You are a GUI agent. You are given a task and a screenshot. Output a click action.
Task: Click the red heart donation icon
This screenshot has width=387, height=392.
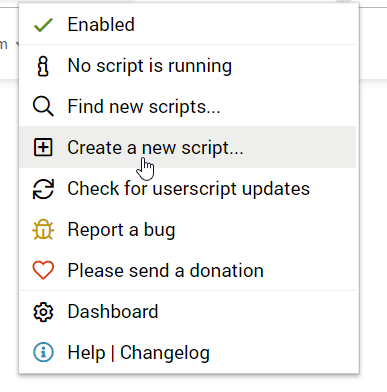click(43, 270)
